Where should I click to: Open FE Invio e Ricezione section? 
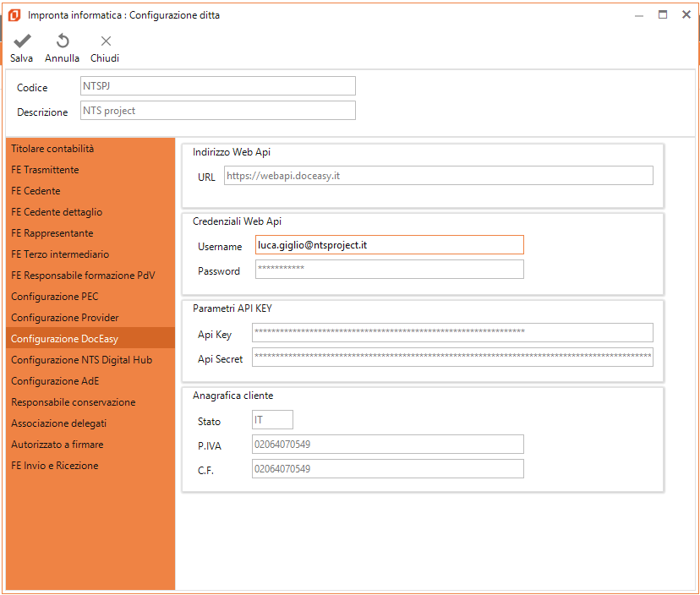tap(54, 466)
